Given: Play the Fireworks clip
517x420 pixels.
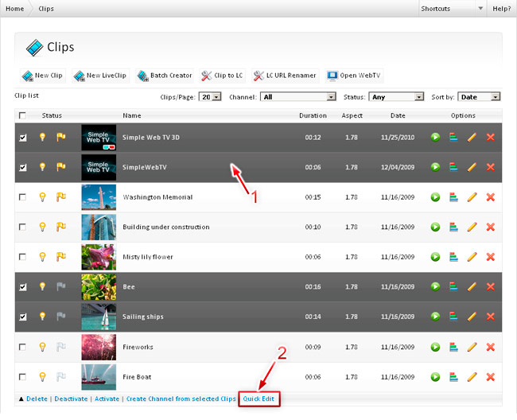Looking at the screenshot, I should tap(435, 347).
